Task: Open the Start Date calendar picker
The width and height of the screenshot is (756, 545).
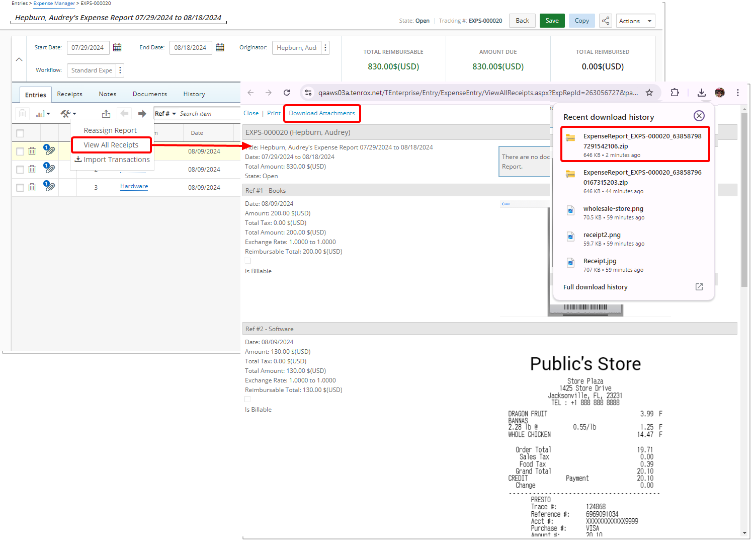Action: (117, 47)
